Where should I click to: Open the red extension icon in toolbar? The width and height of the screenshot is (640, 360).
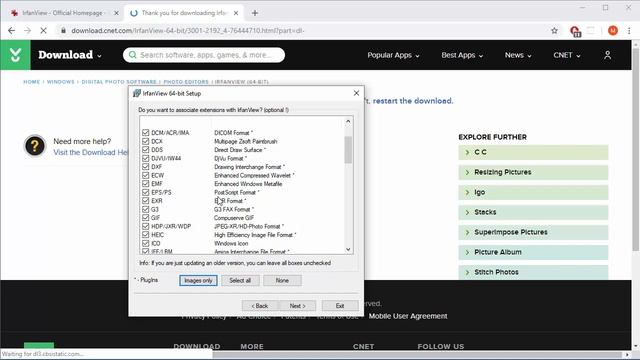[575, 31]
